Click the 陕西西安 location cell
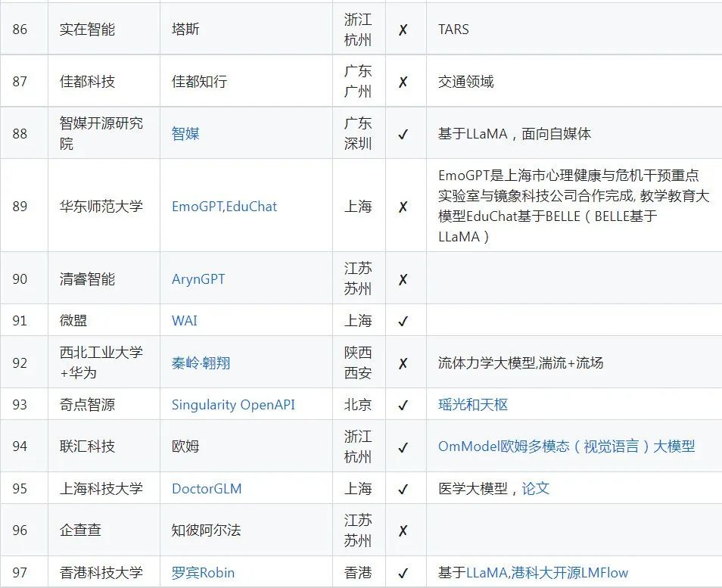 coord(359,362)
